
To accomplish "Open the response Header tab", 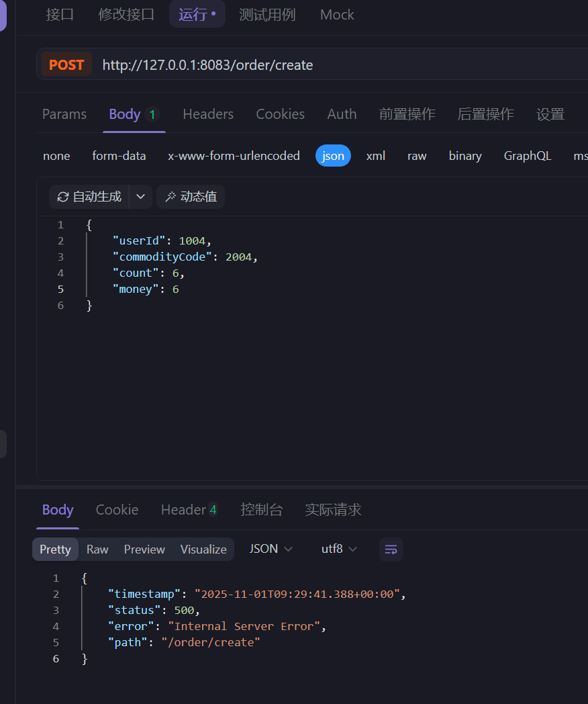I will point(189,510).
